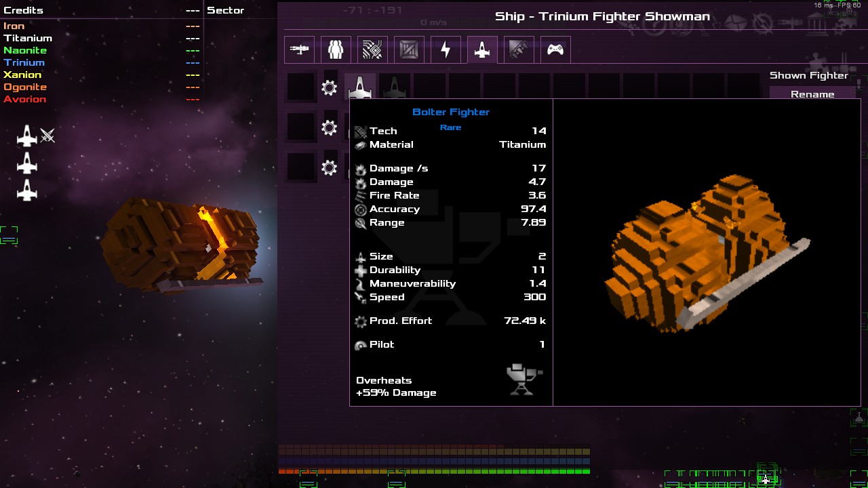Select the Fighters hangar tab

click(482, 49)
